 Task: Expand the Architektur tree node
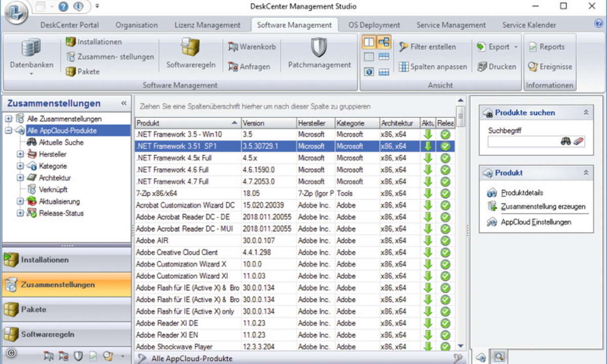pyautogui.click(x=20, y=177)
